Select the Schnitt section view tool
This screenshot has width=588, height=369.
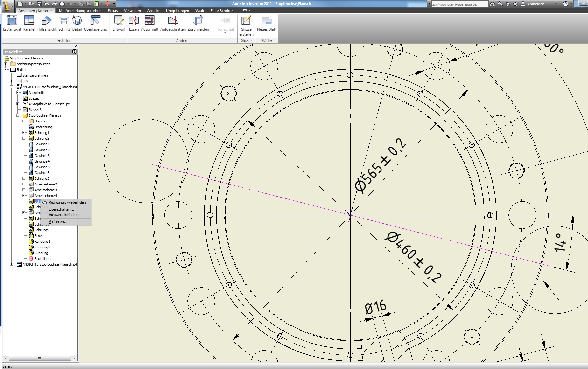[64, 23]
